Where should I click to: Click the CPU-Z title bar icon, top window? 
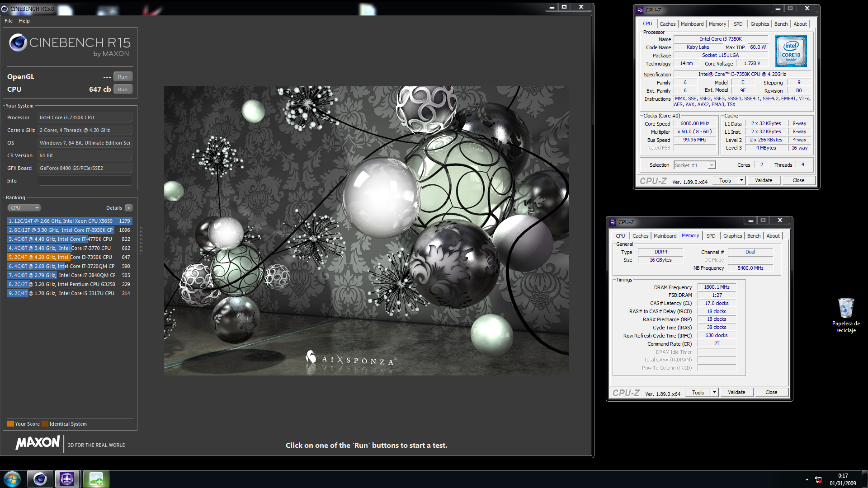640,10
